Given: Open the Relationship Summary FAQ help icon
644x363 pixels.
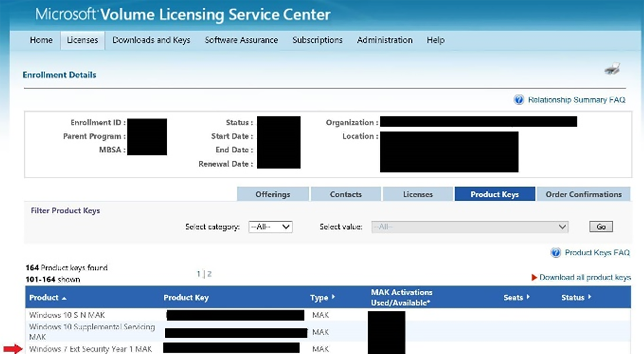Looking at the screenshot, I should click(x=519, y=99).
